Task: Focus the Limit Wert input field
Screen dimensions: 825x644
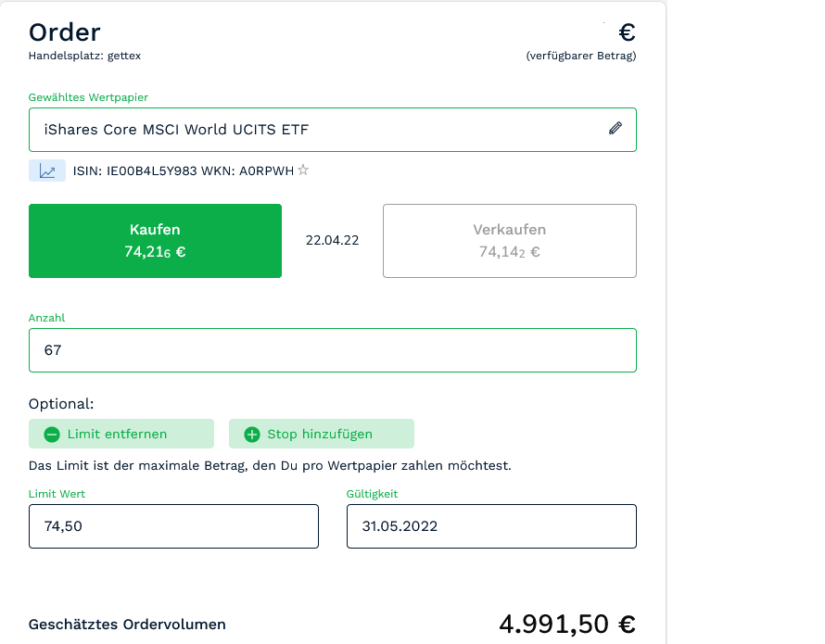Action: [173, 526]
